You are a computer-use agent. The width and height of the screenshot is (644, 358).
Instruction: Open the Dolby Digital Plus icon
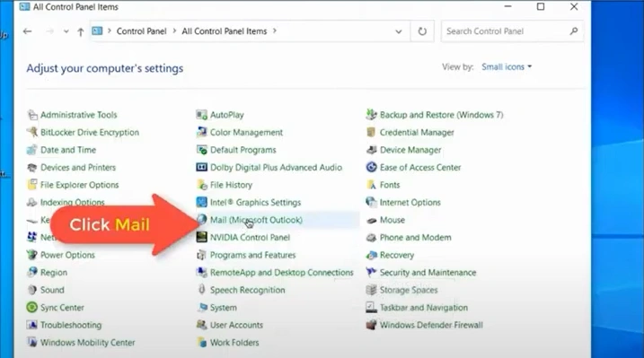click(202, 167)
